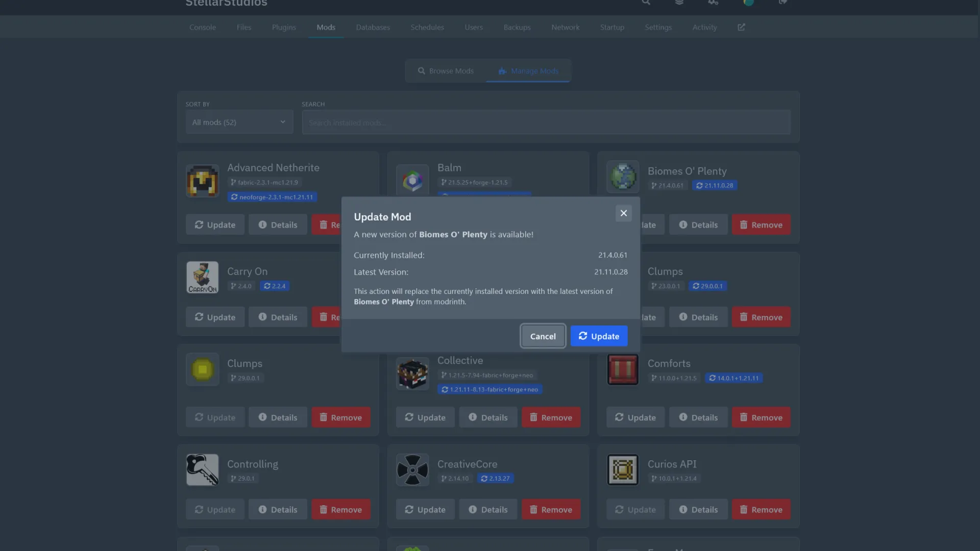
Task: Open Details for the Comforts mod
Action: coord(698,417)
